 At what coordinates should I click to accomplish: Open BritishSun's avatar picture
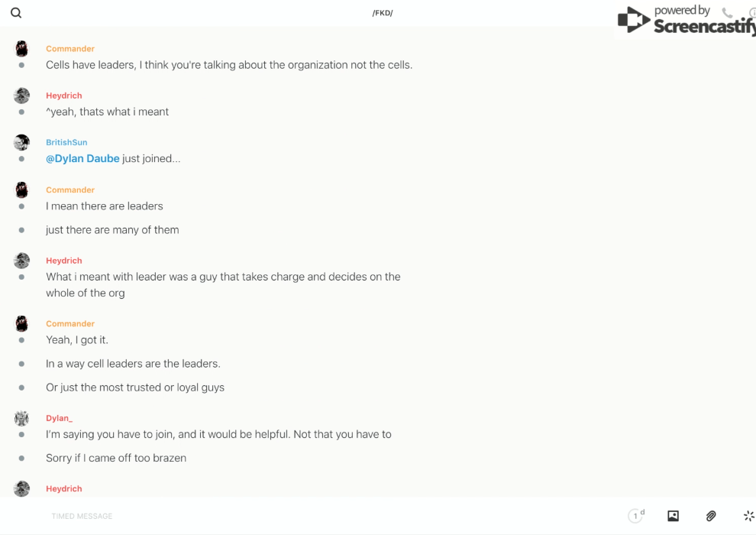point(21,142)
